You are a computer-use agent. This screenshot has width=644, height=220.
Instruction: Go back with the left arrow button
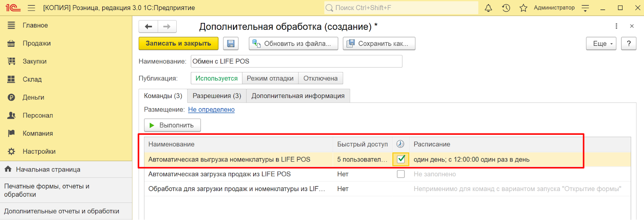pos(149,27)
